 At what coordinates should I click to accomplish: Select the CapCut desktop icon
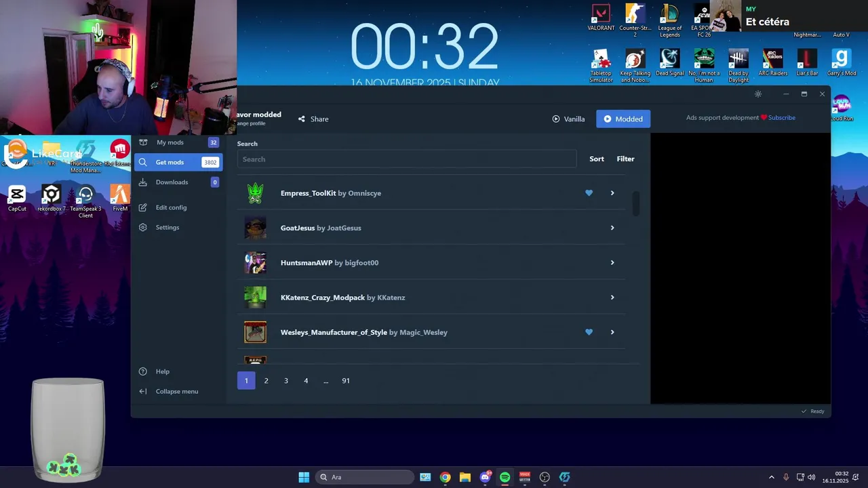pyautogui.click(x=17, y=199)
